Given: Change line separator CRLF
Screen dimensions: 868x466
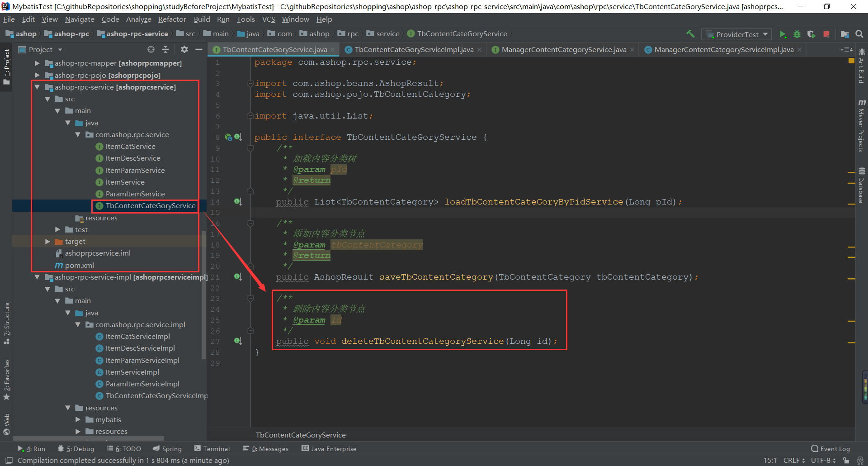Looking at the screenshot, I should click(x=794, y=461).
